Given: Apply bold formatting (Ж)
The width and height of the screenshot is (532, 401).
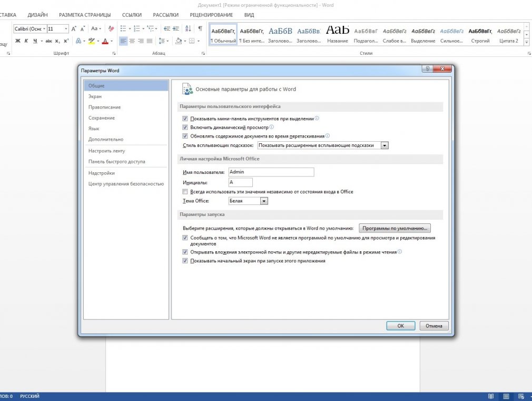Looking at the screenshot, I should [17, 41].
